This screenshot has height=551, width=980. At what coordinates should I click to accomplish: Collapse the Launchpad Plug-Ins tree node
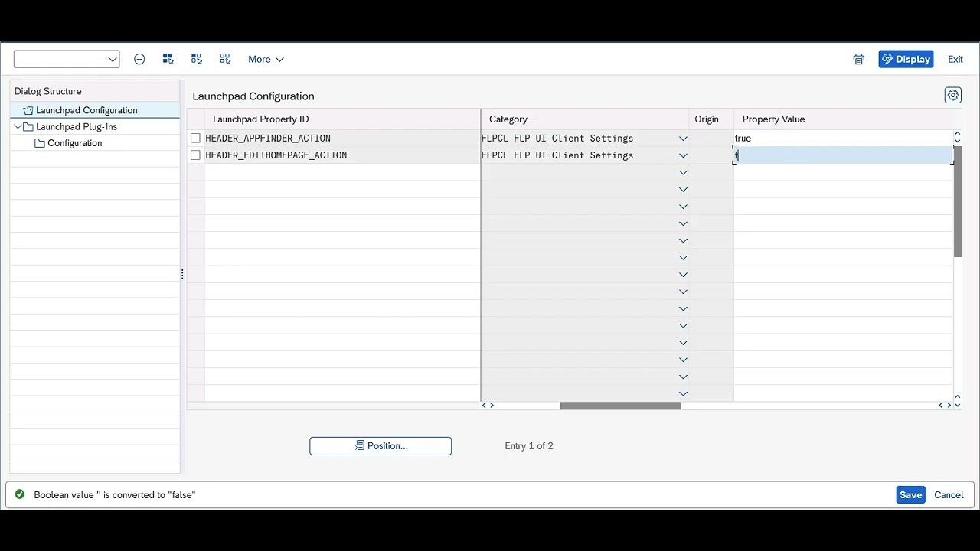18,127
